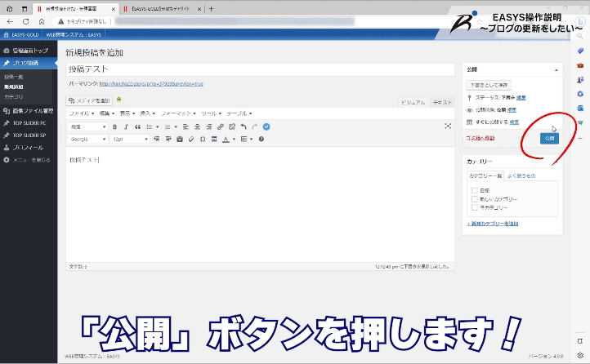Edit the すぐに公開する schedule link
Screen dimensions: 590x364
coord(514,122)
